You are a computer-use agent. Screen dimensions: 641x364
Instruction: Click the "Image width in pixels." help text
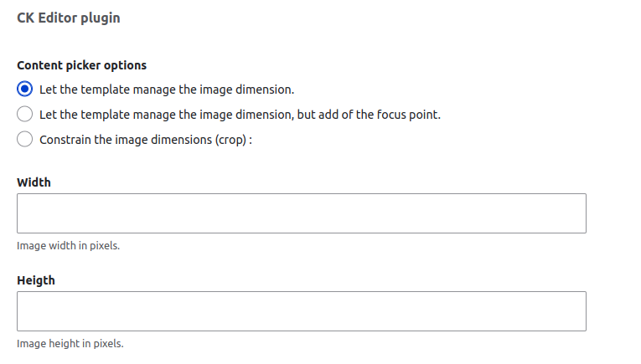click(x=68, y=246)
